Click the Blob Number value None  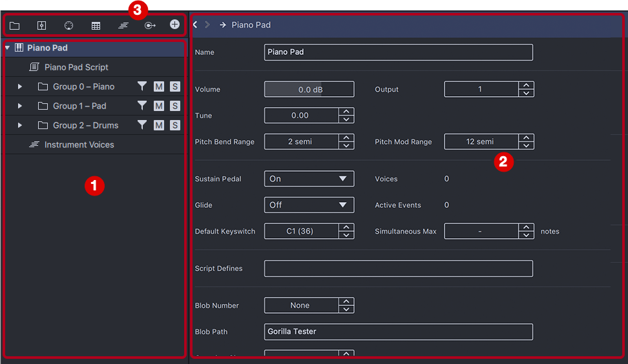click(302, 305)
